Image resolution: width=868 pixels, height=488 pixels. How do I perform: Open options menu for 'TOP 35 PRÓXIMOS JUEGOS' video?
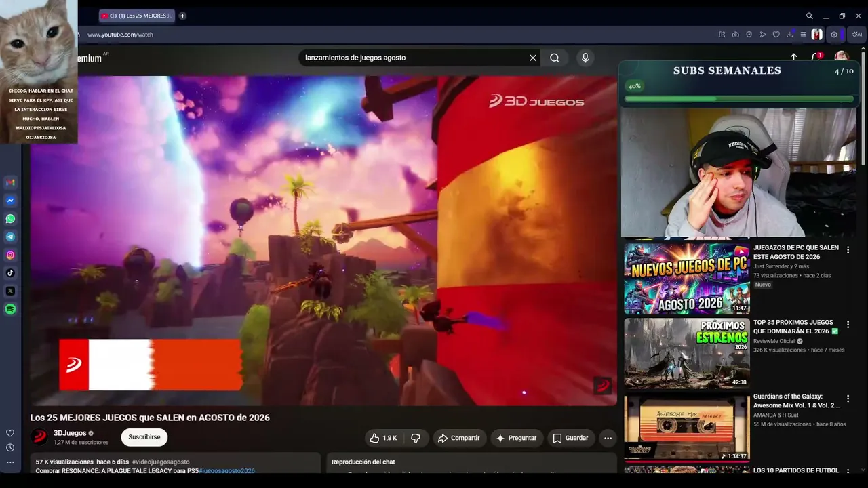tap(848, 325)
